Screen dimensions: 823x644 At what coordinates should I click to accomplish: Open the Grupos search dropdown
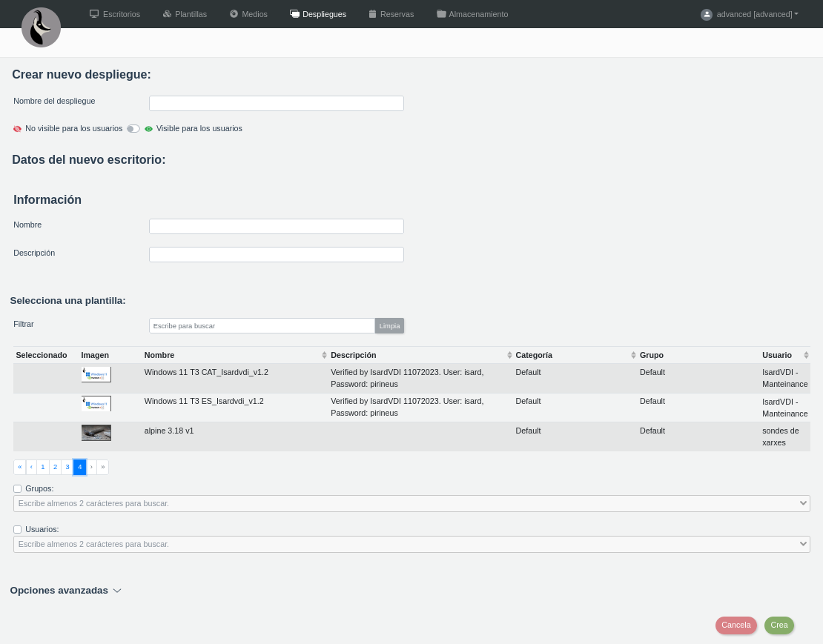pos(411,503)
